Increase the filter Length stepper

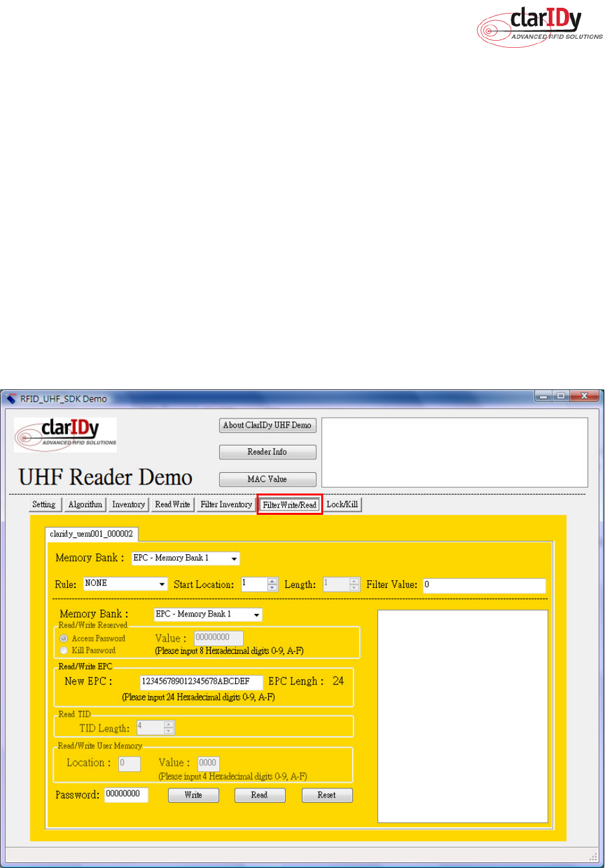(354, 581)
